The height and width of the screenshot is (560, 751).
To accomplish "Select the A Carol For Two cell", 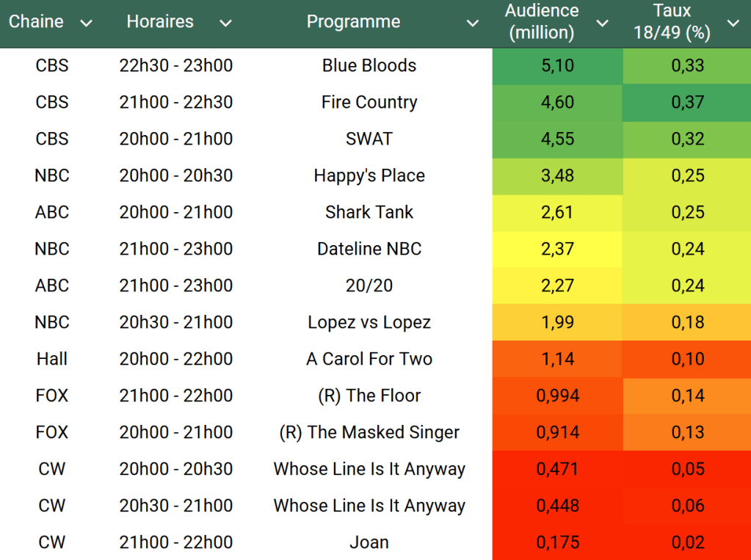I will point(369,359).
